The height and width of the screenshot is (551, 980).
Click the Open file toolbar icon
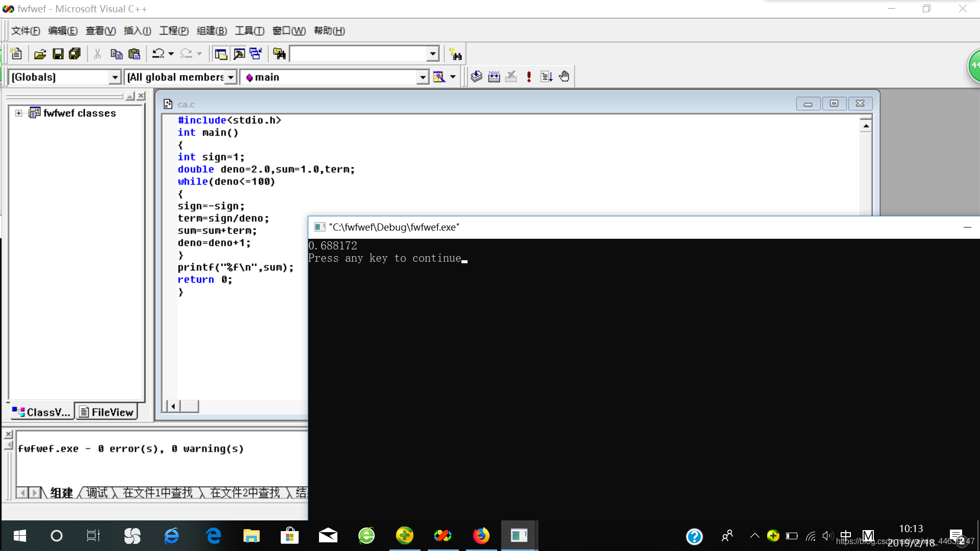click(x=40, y=54)
